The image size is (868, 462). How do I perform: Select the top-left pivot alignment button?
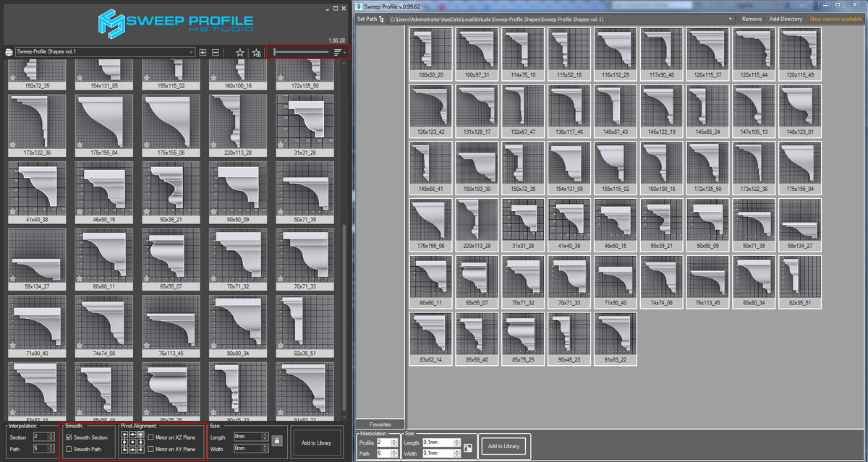coord(125,435)
